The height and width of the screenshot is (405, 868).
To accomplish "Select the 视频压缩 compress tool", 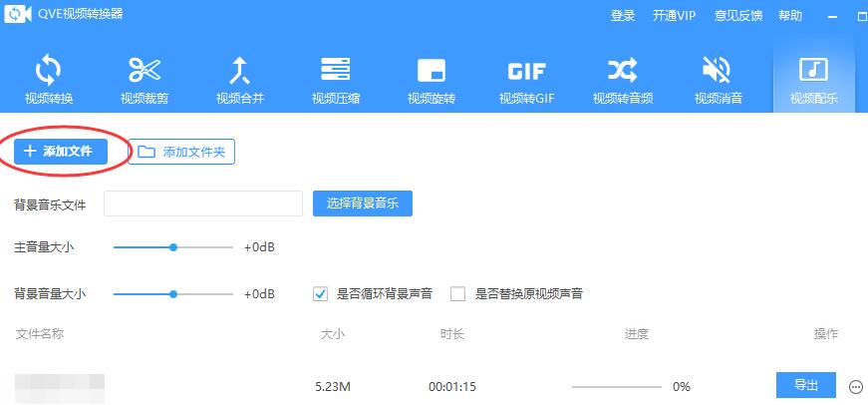I will click(x=335, y=79).
